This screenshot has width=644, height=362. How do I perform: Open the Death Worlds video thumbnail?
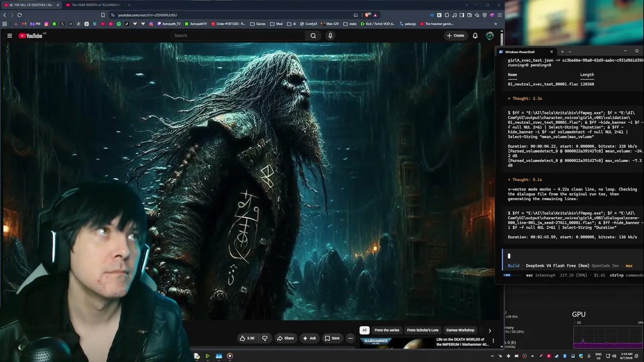(x=396, y=343)
